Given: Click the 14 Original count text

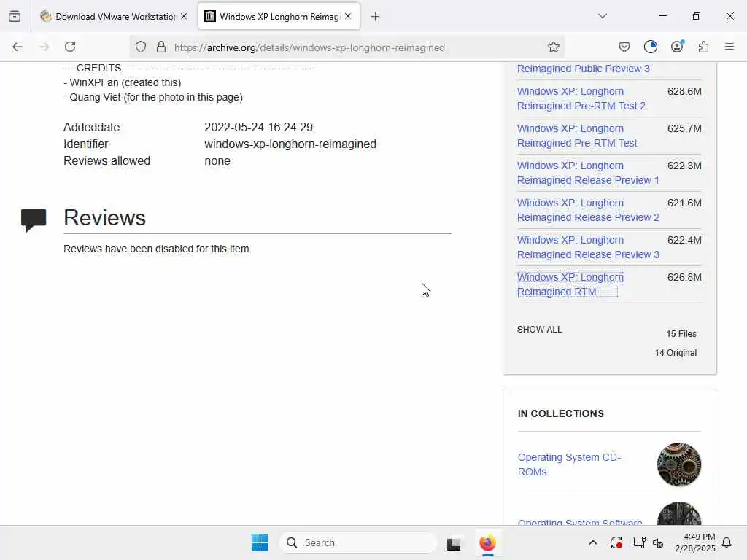Looking at the screenshot, I should point(676,353).
